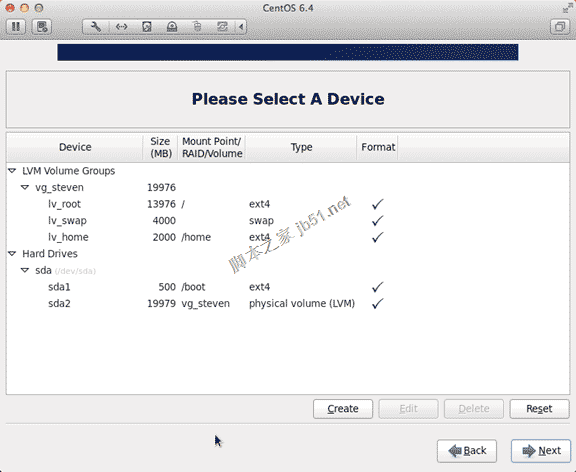Collapse the vg_steven volume group
The height and width of the screenshot is (472, 576).
pyautogui.click(x=25, y=187)
